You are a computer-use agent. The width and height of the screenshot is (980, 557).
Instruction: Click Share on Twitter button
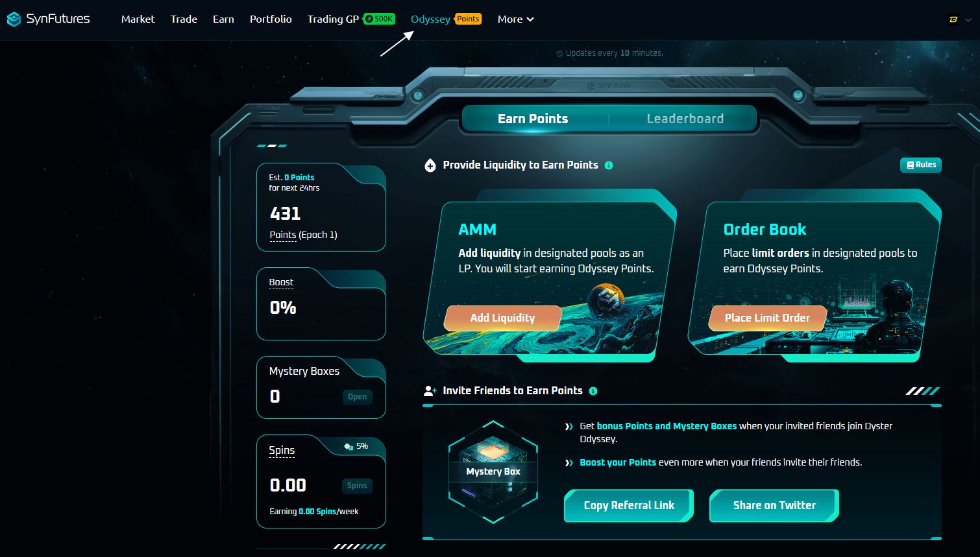(x=774, y=506)
